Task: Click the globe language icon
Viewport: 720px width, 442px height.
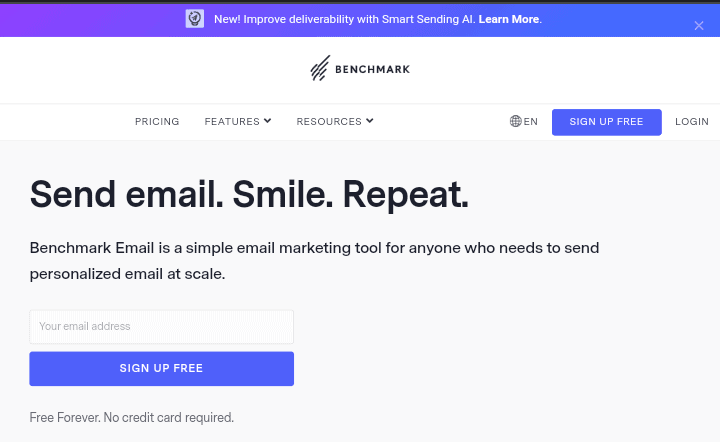Action: tap(515, 122)
